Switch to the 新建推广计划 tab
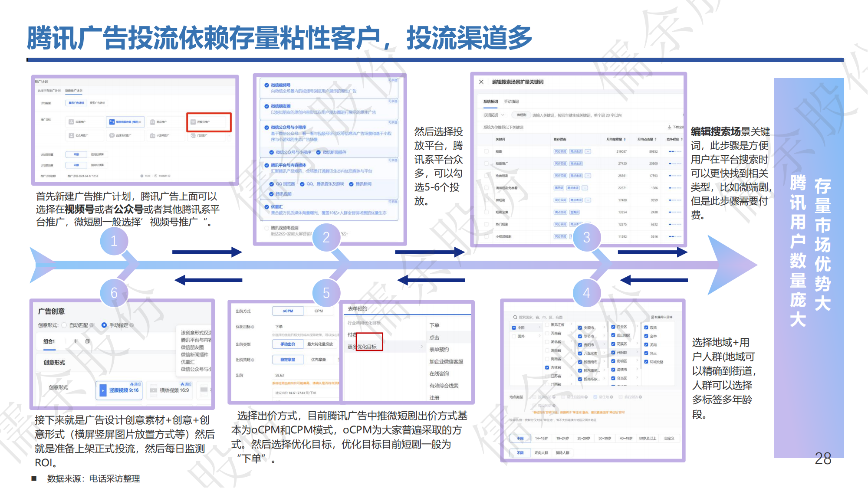 click(x=74, y=91)
